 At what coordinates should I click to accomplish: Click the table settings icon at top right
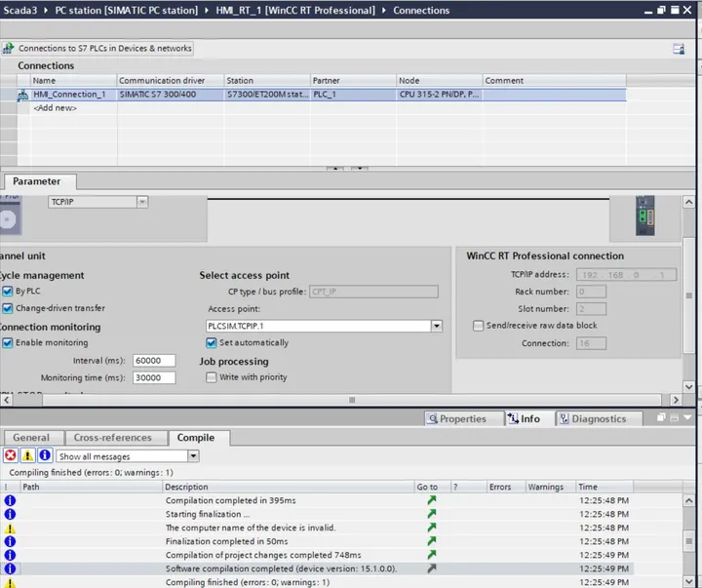tap(679, 49)
